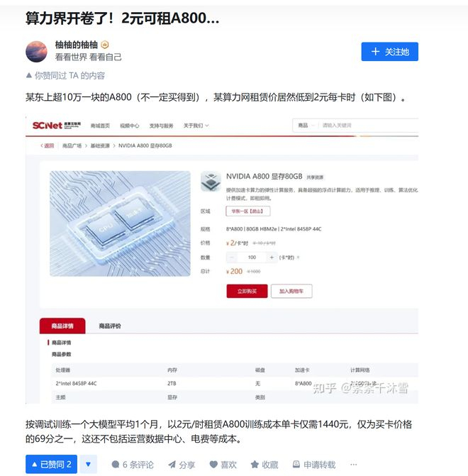The image size is (468, 476).
Task: Click the 请输入关键词 search field
Action: pos(369,126)
